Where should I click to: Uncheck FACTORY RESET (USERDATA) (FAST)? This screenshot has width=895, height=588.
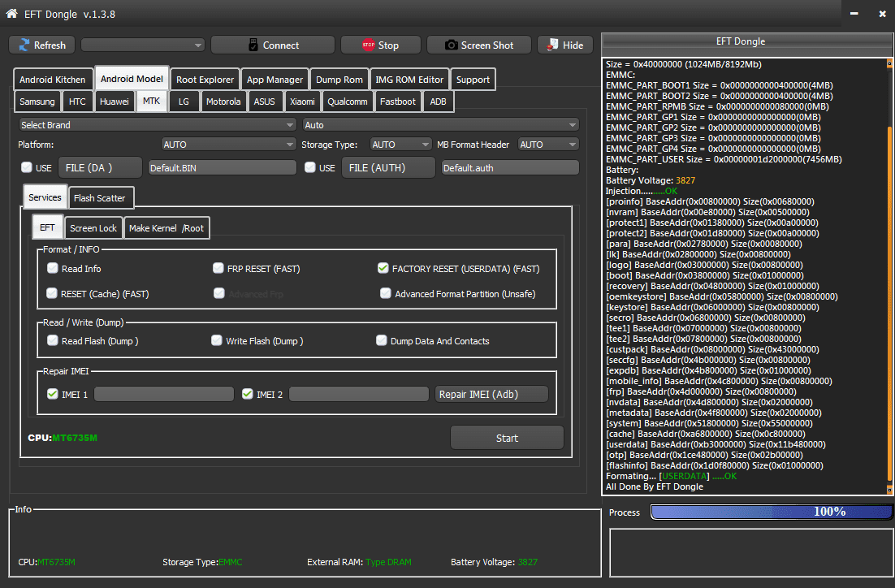(x=383, y=268)
